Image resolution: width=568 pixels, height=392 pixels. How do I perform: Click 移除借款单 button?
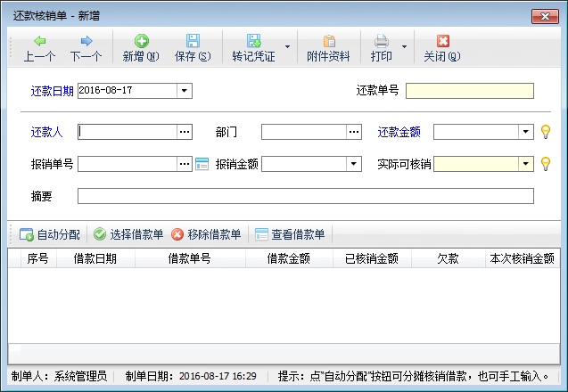tap(205, 235)
